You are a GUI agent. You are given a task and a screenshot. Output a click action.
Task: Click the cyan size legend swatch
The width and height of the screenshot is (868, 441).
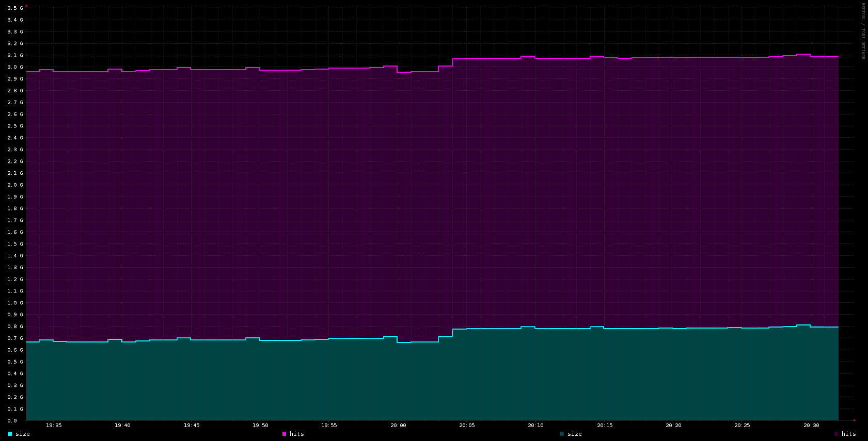pos(10,434)
